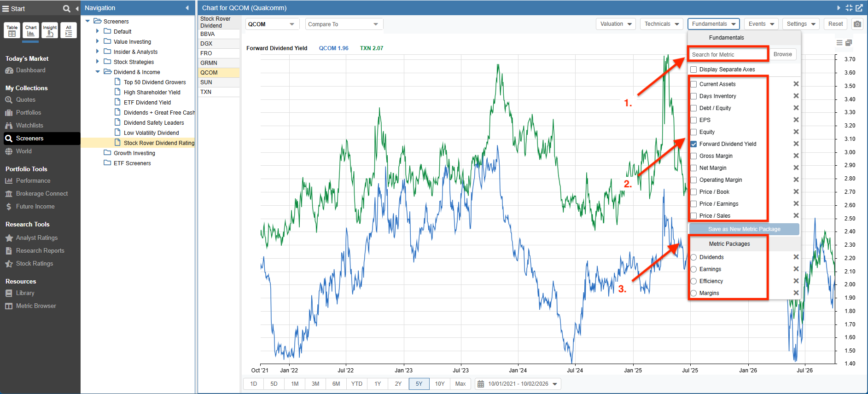Select the Max time range tab
The height and width of the screenshot is (394, 868).
[460, 384]
